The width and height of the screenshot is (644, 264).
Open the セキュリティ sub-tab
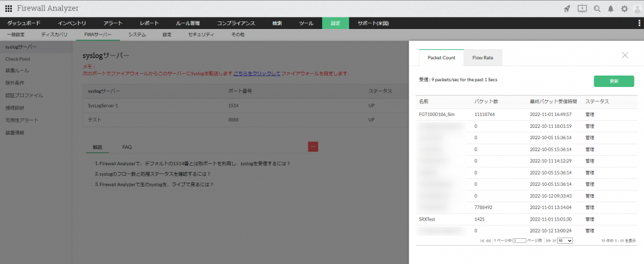click(201, 35)
